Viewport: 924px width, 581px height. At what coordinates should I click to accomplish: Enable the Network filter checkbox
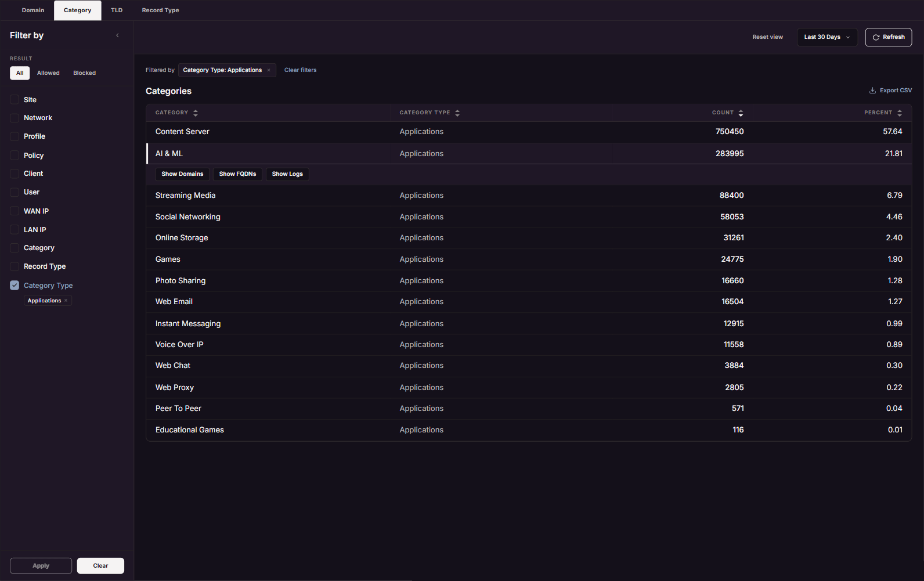15,118
